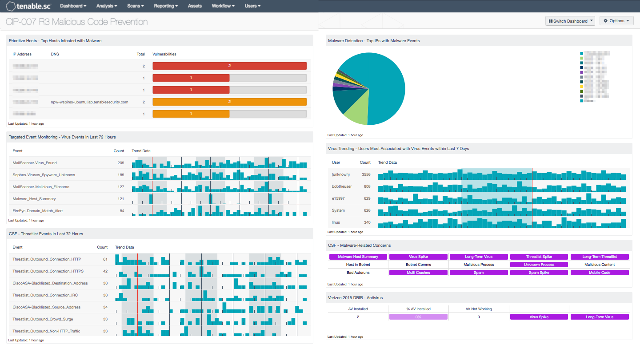This screenshot has width=640, height=364.
Task: Click Prioritize Hosts panel title
Action: (55, 41)
